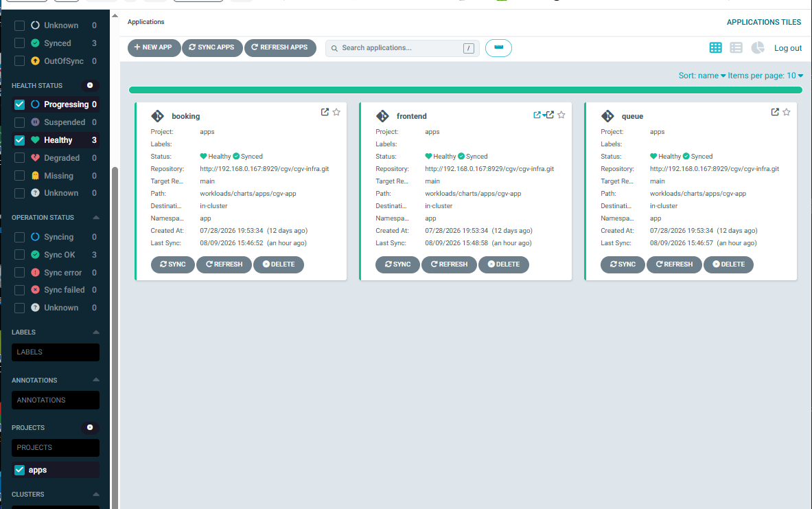Screen dimensions: 812x509
Task: Click the New App button
Action: (154, 47)
